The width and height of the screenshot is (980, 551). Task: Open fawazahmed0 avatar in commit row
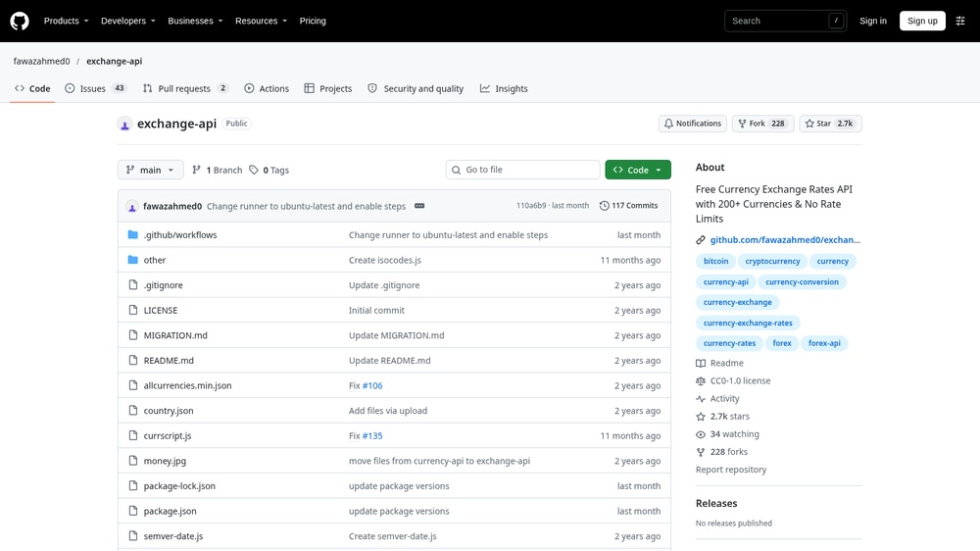(132, 206)
